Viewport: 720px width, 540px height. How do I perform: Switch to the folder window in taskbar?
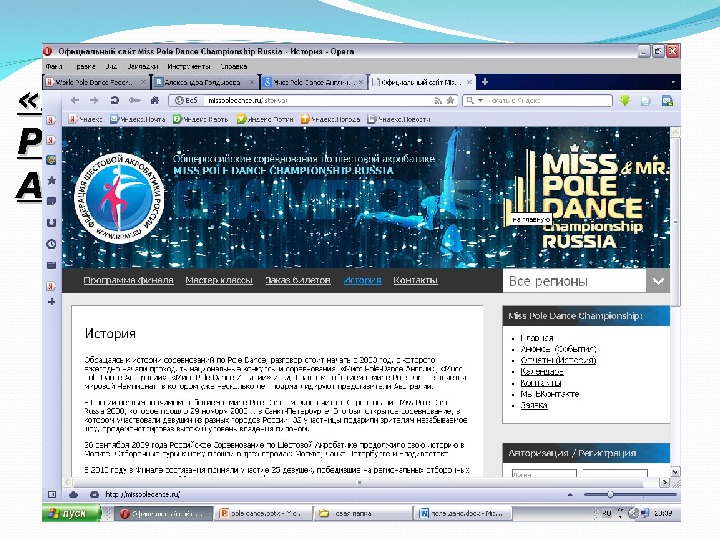pos(363,513)
